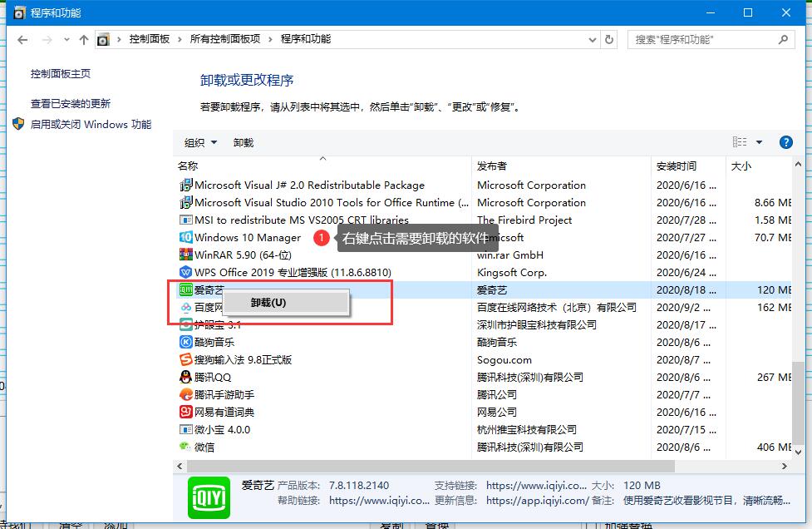Click the vertical scrollbar thumb

point(798,403)
